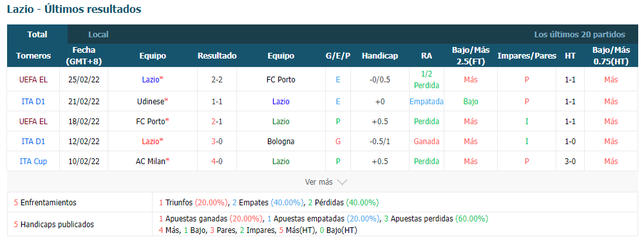Open the 2-2 match result
Screen dimensions: 644x242
[x=217, y=80]
